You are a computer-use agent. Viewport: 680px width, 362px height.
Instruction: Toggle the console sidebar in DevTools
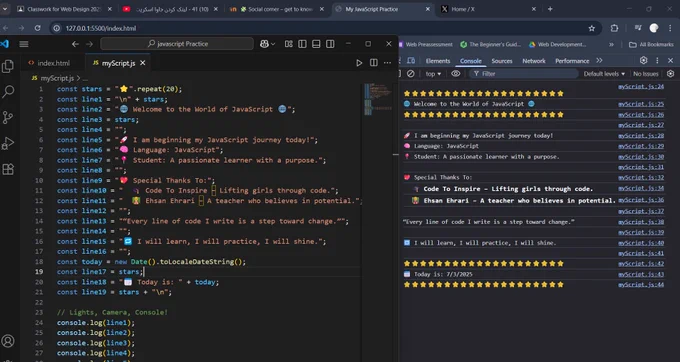400,74
